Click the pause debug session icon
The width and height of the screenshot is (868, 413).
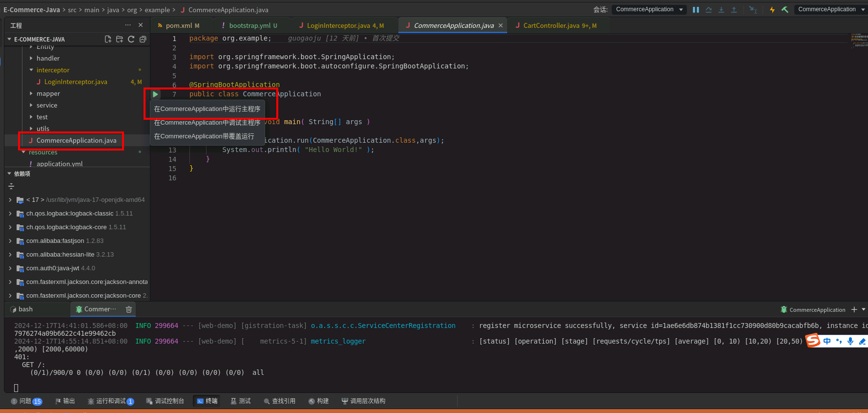tap(696, 10)
